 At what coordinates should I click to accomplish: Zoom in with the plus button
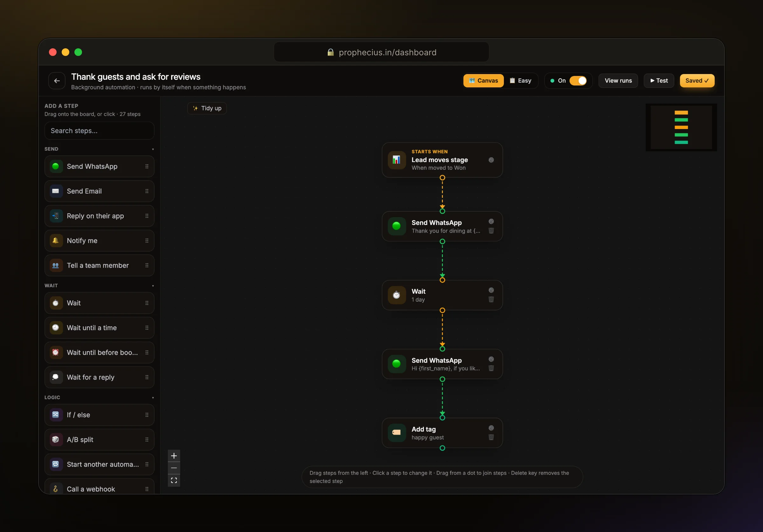click(x=174, y=456)
